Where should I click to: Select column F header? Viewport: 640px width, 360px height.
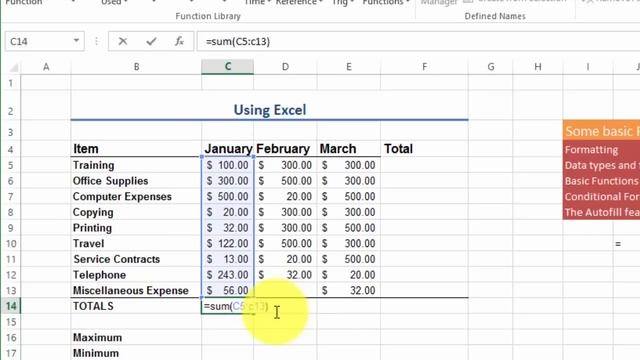tap(424, 67)
